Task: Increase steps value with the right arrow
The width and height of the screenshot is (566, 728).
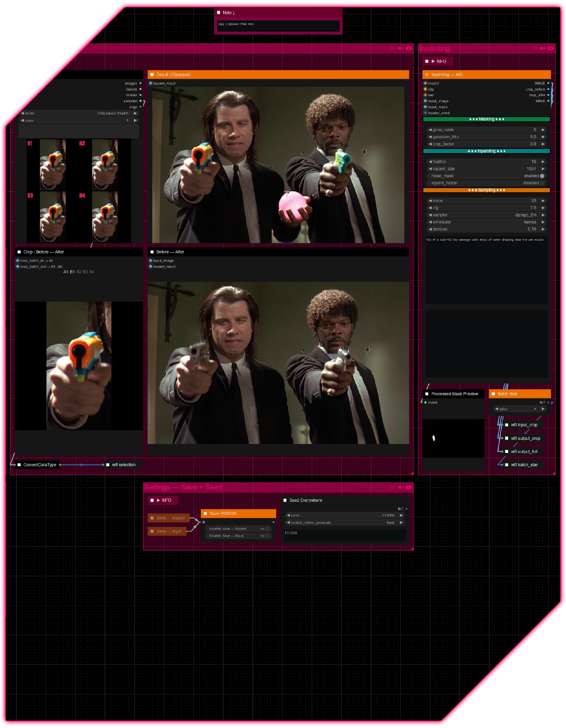Action: tap(543, 201)
